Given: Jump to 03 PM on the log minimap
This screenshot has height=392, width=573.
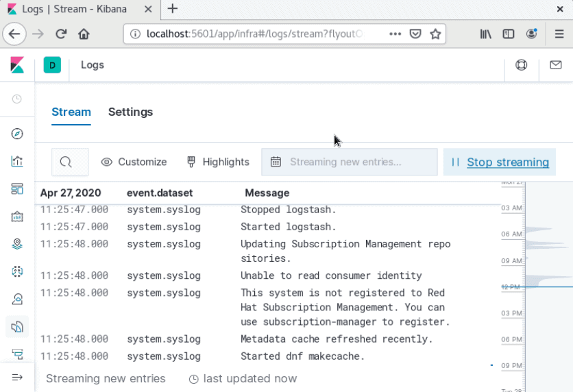Looking at the screenshot, I should point(511,313).
